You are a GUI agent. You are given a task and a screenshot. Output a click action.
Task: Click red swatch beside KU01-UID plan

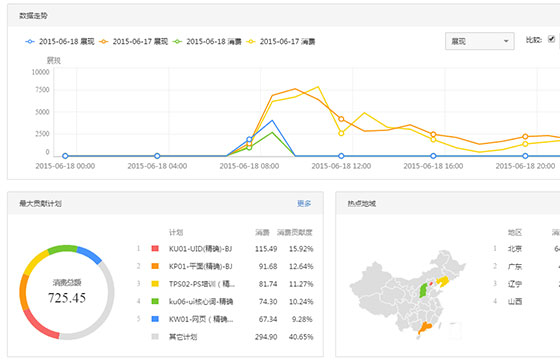point(155,249)
